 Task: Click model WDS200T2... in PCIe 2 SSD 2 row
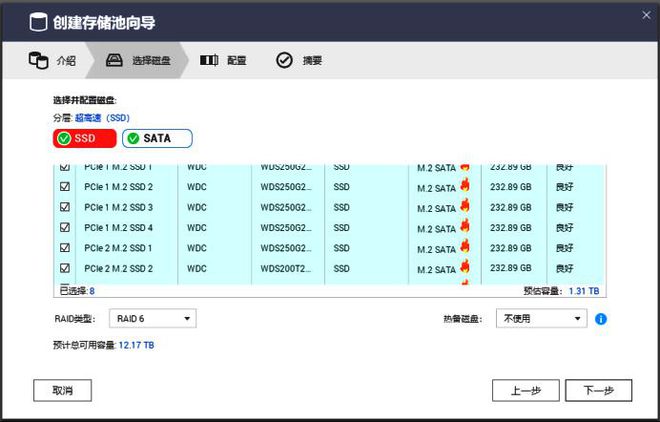pos(286,268)
